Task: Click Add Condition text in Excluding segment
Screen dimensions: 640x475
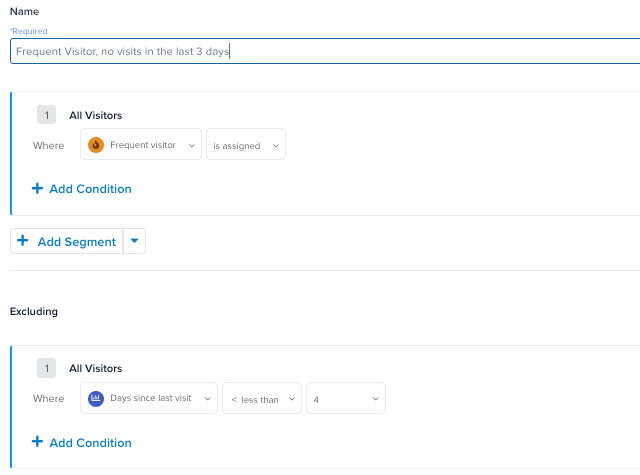Action: point(90,442)
